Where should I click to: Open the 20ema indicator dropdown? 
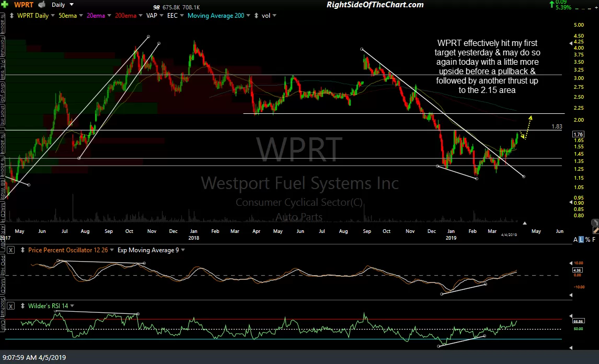pos(109,16)
